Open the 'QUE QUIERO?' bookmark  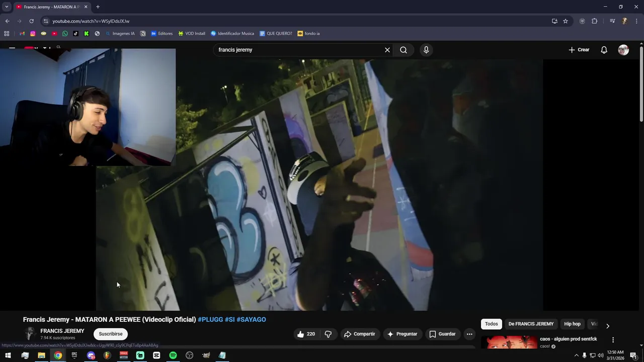(x=276, y=33)
